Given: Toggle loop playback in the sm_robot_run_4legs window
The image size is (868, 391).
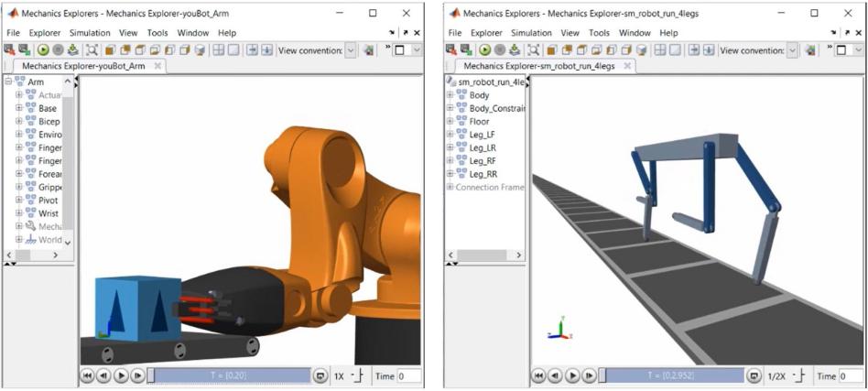Looking at the screenshot, I should tap(753, 375).
